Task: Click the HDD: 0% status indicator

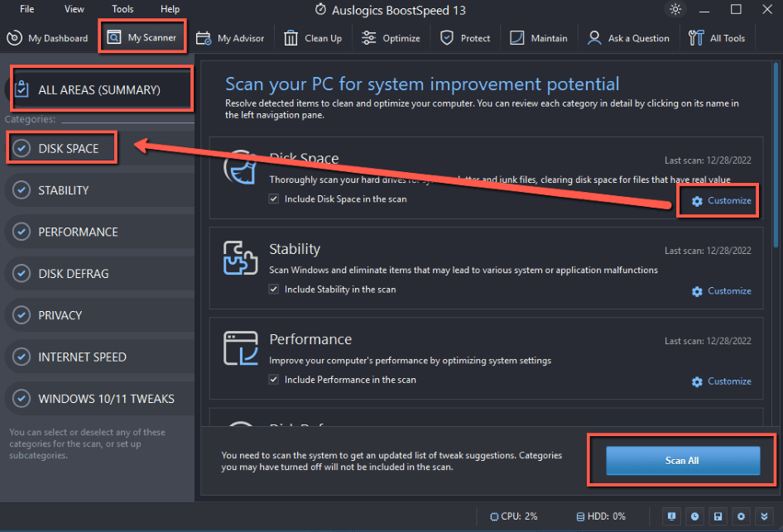Action: (601, 516)
